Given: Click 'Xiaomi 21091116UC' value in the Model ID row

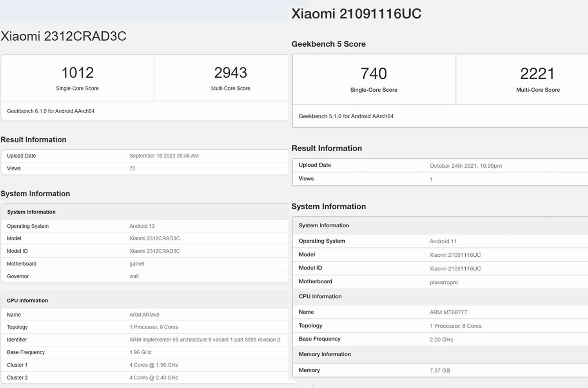Looking at the screenshot, I should (x=455, y=268).
